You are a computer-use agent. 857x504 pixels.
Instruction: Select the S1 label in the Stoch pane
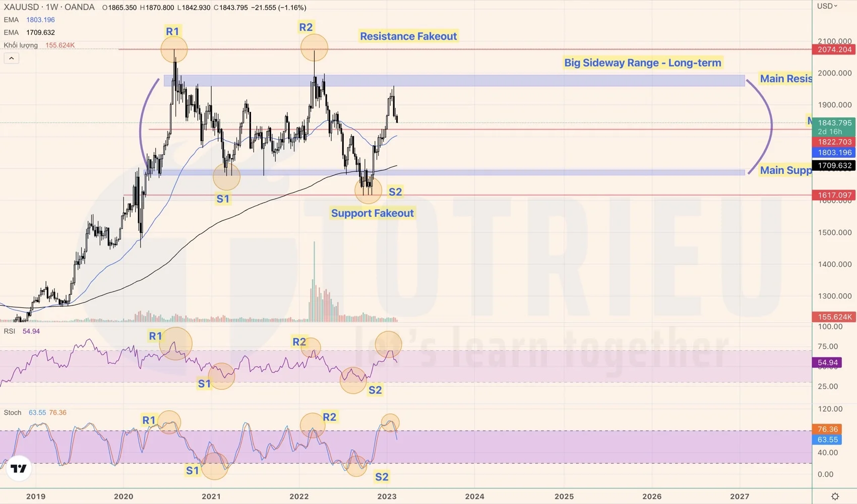point(193,470)
